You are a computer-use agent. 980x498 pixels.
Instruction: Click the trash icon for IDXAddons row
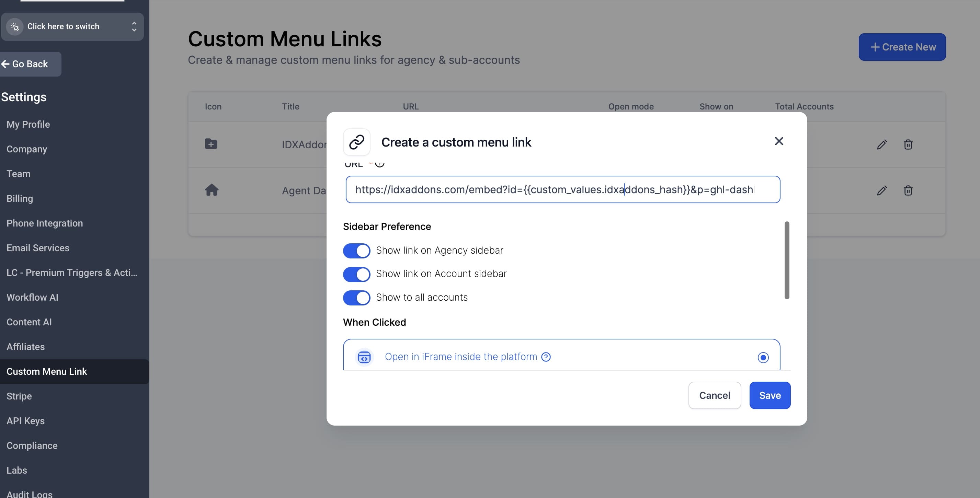tap(908, 144)
